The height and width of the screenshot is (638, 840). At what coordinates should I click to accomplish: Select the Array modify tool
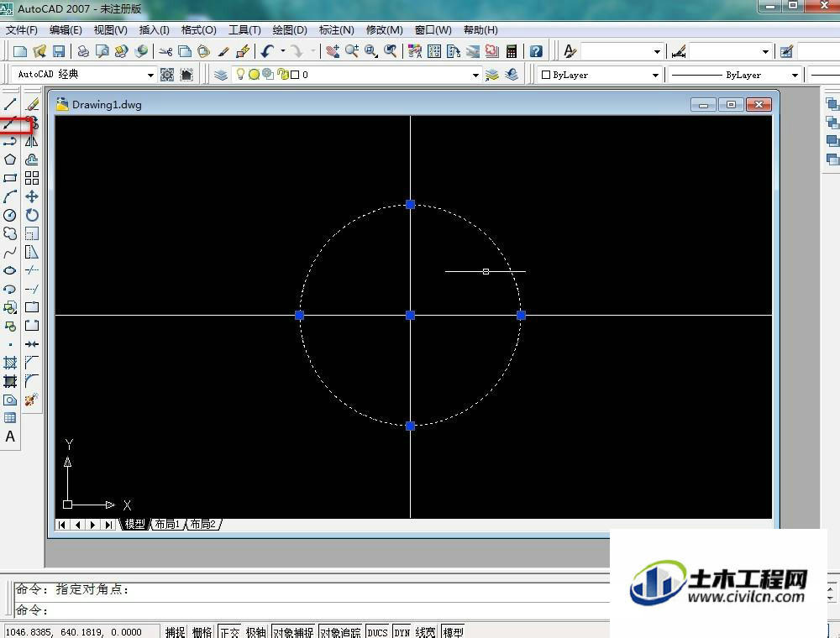click(x=32, y=178)
